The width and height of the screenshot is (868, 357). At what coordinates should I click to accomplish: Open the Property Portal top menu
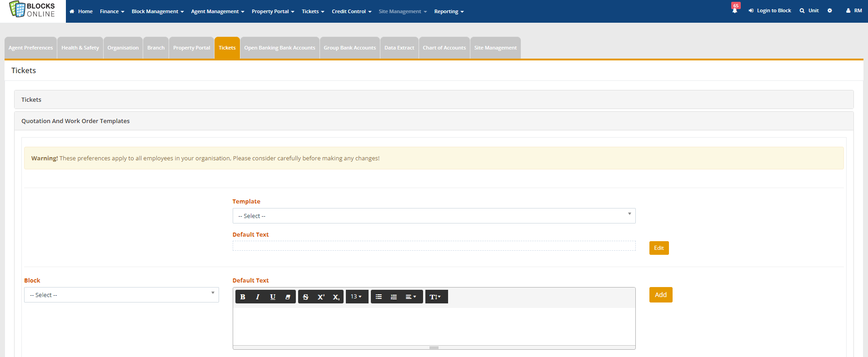(x=273, y=11)
